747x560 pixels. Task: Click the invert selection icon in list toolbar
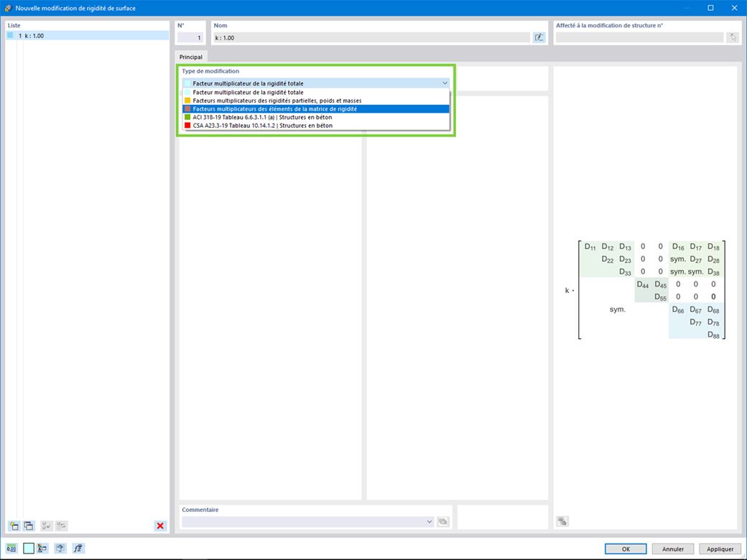click(61, 526)
